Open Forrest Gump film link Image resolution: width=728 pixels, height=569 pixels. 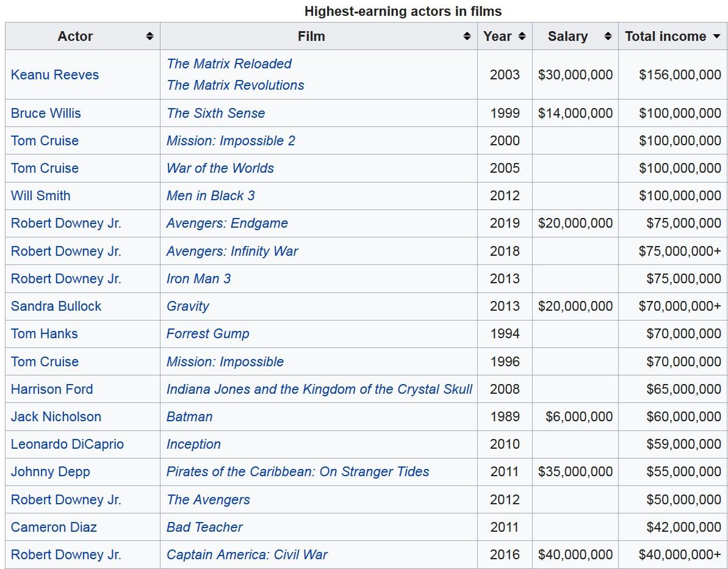click(x=208, y=333)
